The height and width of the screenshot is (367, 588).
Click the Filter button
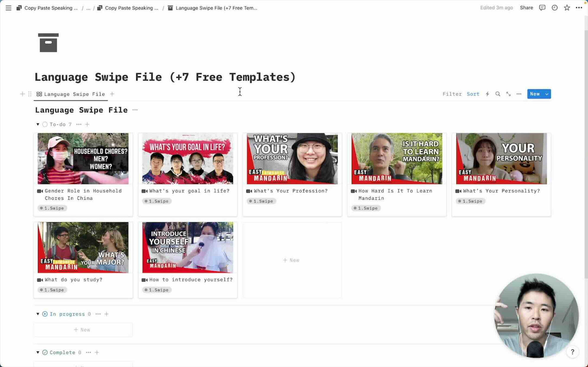[452, 94]
